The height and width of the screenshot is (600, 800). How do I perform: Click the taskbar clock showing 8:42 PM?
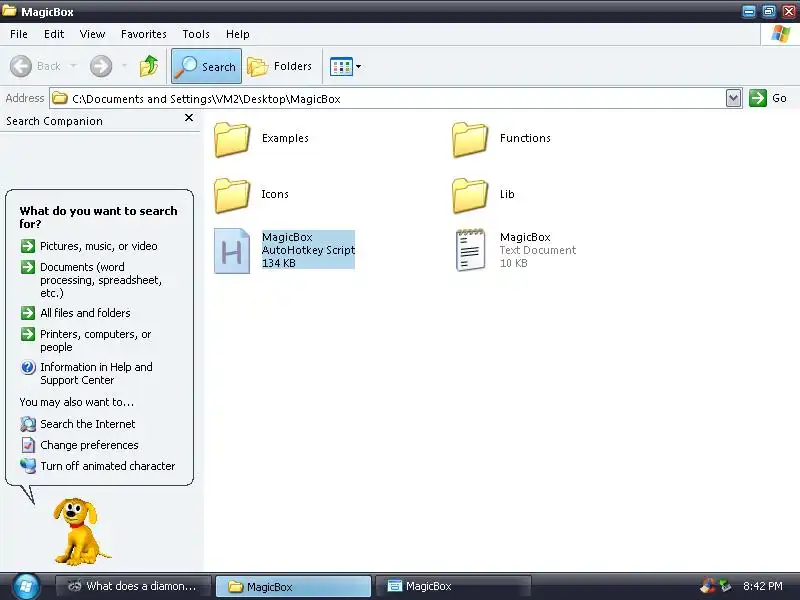click(763, 586)
